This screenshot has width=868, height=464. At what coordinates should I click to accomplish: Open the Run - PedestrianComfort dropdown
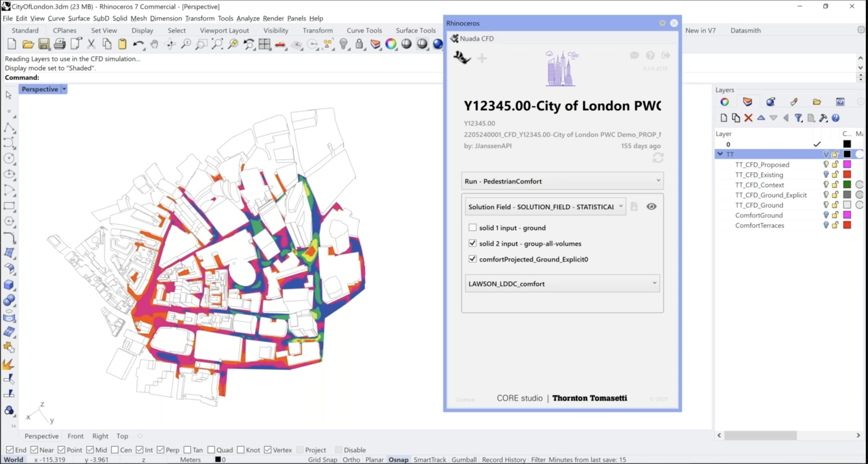pos(562,181)
